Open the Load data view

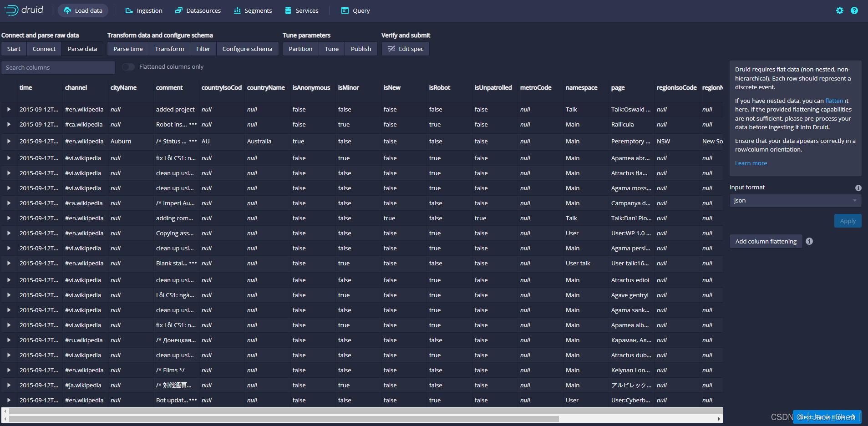[83, 10]
